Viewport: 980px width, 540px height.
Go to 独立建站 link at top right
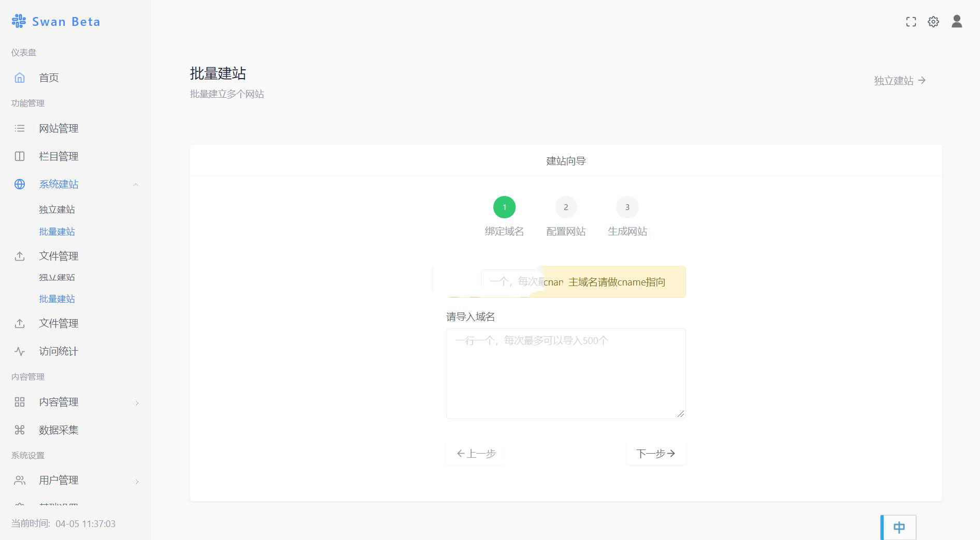(900, 81)
